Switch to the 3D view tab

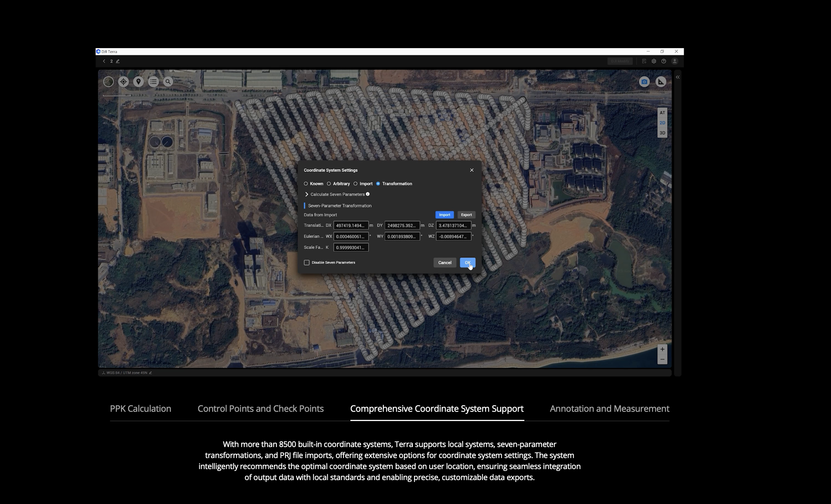click(662, 133)
